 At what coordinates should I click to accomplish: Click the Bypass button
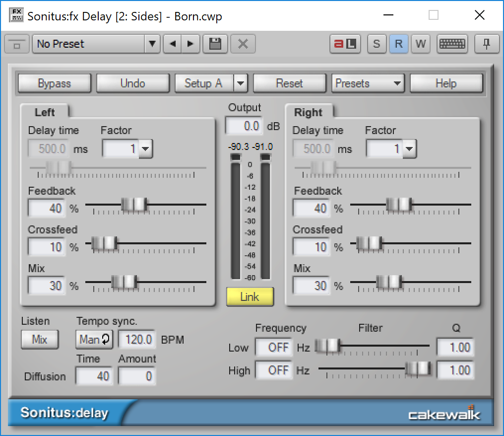tap(54, 83)
